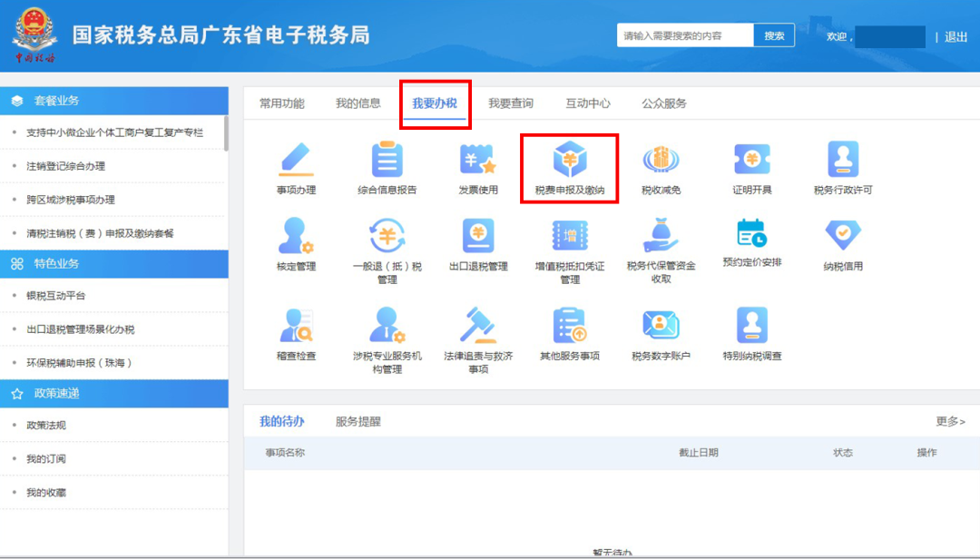Open the 稽查检查 icon
The height and width of the screenshot is (559, 980).
tap(296, 325)
